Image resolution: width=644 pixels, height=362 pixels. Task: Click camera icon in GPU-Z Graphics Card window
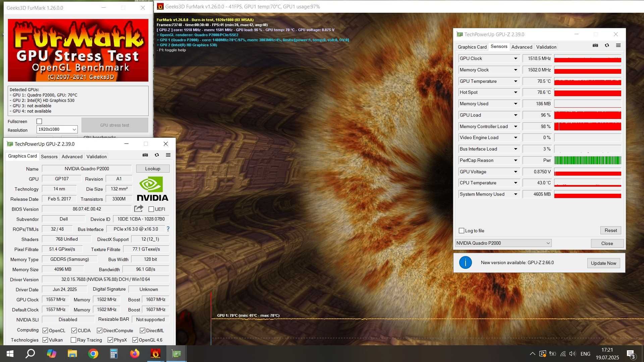[x=145, y=155]
